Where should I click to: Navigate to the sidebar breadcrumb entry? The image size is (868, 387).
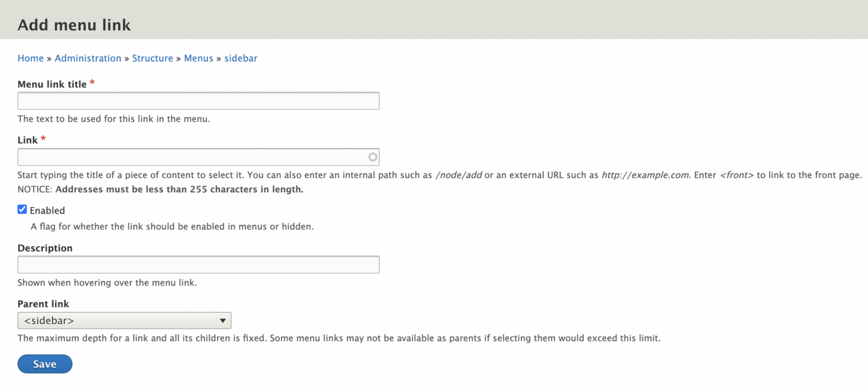coord(241,58)
